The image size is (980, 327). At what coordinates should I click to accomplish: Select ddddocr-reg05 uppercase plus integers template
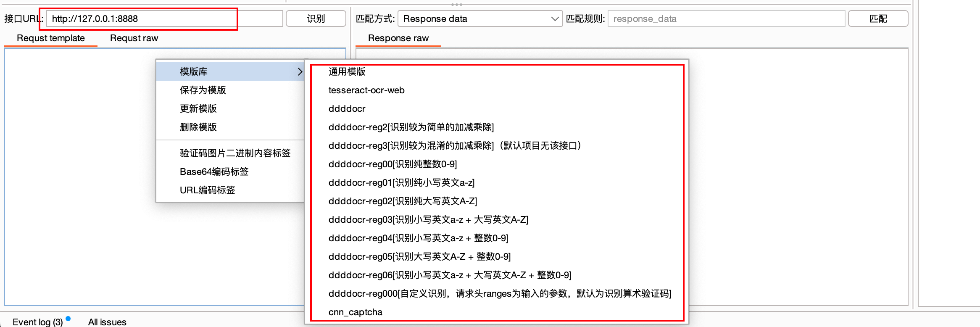[497, 256]
